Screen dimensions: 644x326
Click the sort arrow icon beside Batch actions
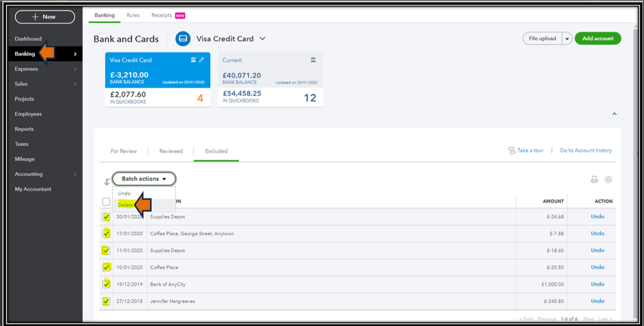tap(107, 182)
